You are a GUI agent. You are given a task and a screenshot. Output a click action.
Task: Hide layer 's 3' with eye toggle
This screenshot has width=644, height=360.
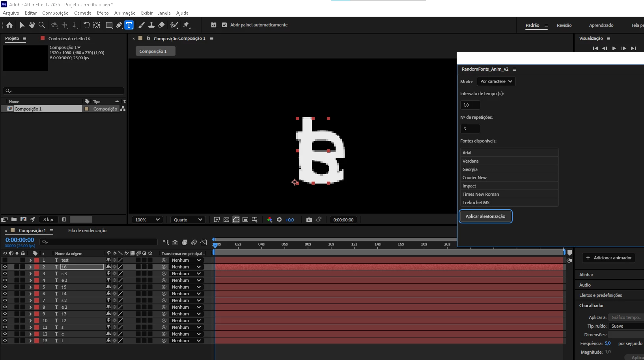[5, 274]
